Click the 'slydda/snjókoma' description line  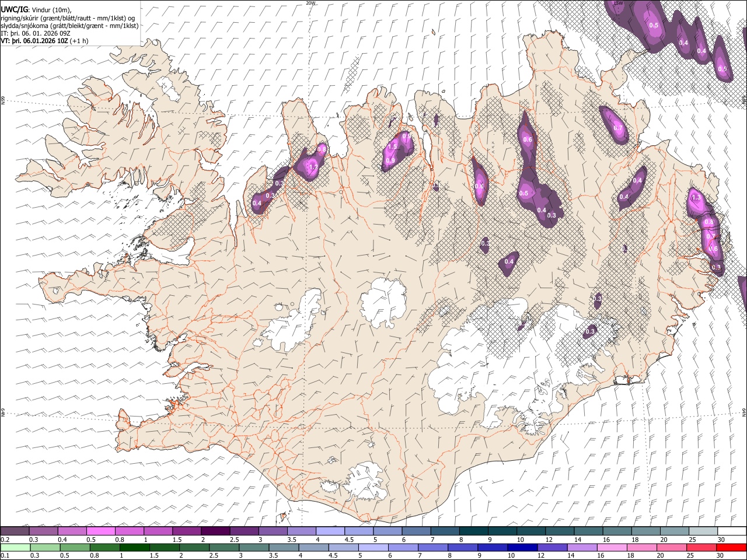(x=69, y=26)
